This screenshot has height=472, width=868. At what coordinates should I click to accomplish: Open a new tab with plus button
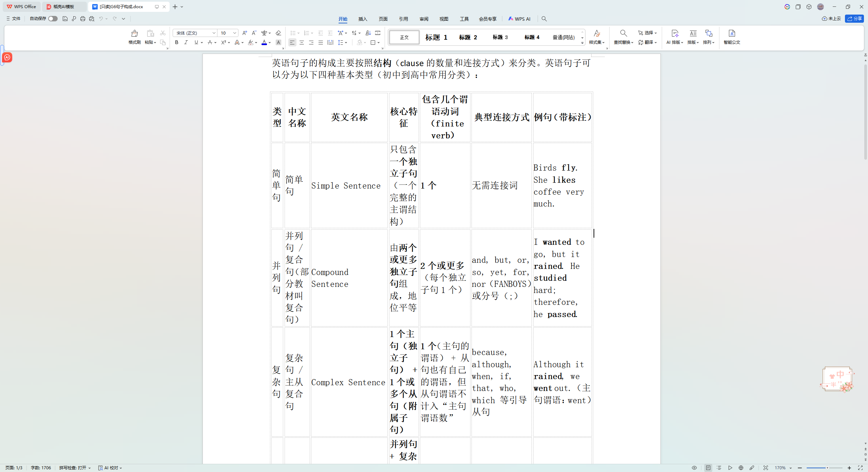[x=175, y=7]
